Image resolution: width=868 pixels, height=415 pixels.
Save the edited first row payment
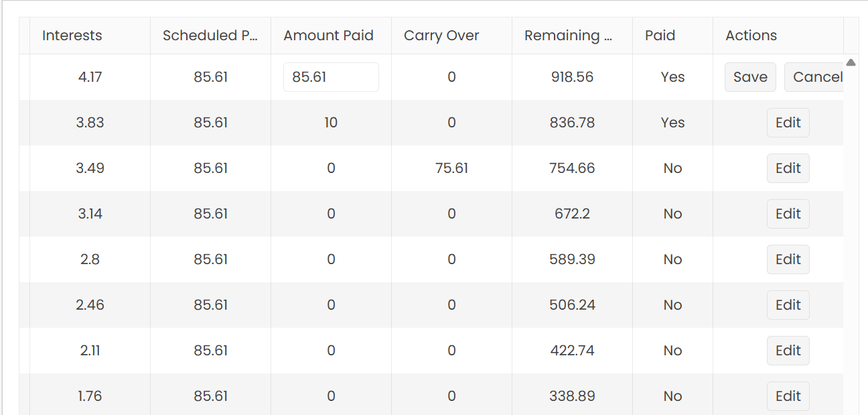[x=750, y=77]
